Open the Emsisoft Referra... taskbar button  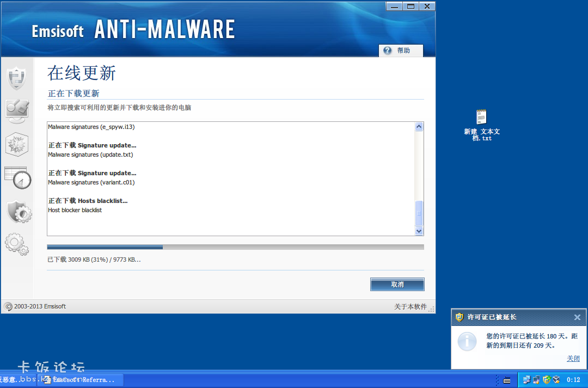[81, 380]
